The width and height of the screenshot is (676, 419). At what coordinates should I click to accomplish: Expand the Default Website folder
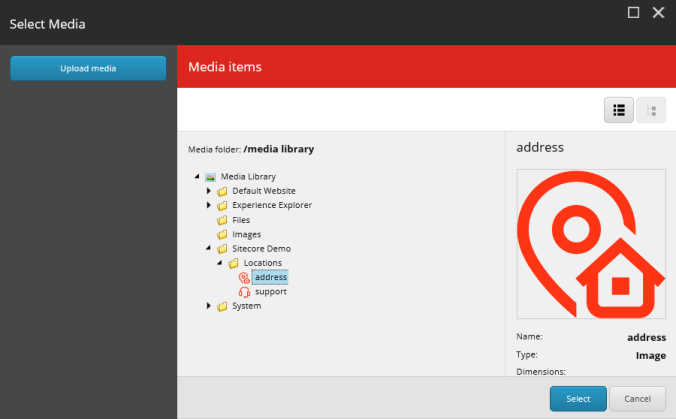pos(209,191)
